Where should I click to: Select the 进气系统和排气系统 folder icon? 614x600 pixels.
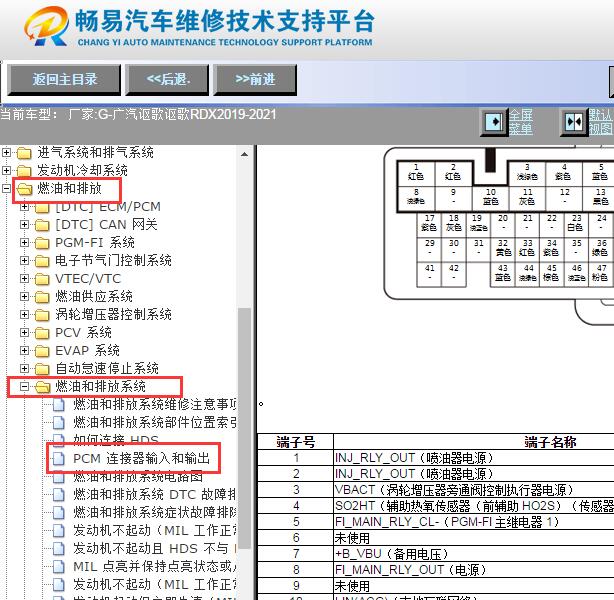click(x=24, y=153)
